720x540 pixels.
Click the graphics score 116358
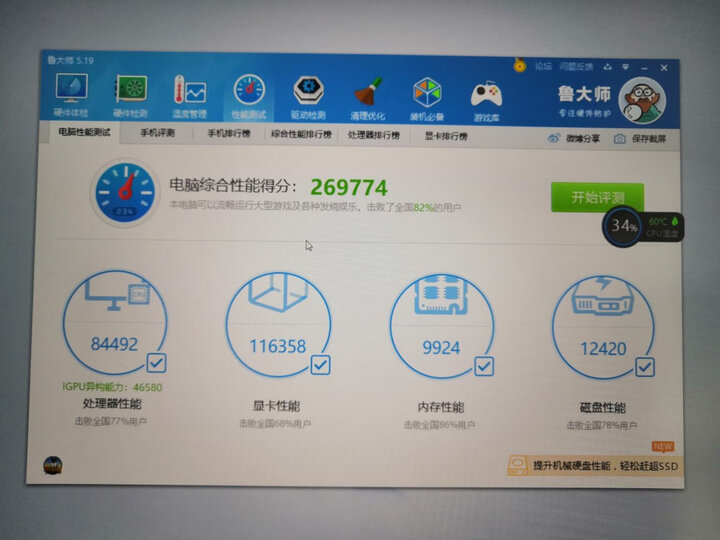tap(277, 346)
